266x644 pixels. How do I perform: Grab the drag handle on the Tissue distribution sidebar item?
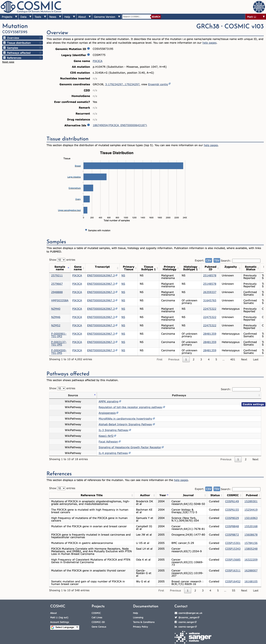tap(40, 43)
